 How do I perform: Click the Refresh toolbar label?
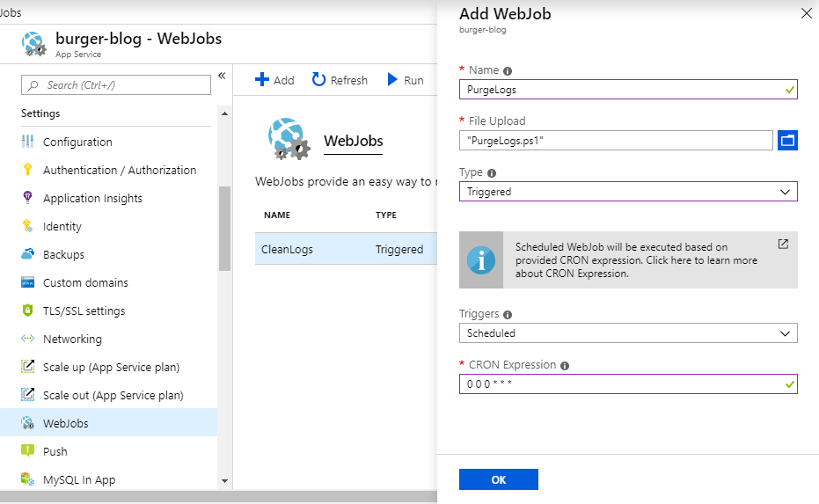[349, 80]
